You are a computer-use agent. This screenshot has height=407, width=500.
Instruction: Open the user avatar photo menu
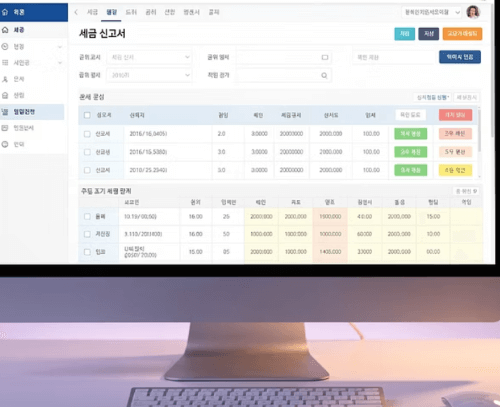click(473, 12)
